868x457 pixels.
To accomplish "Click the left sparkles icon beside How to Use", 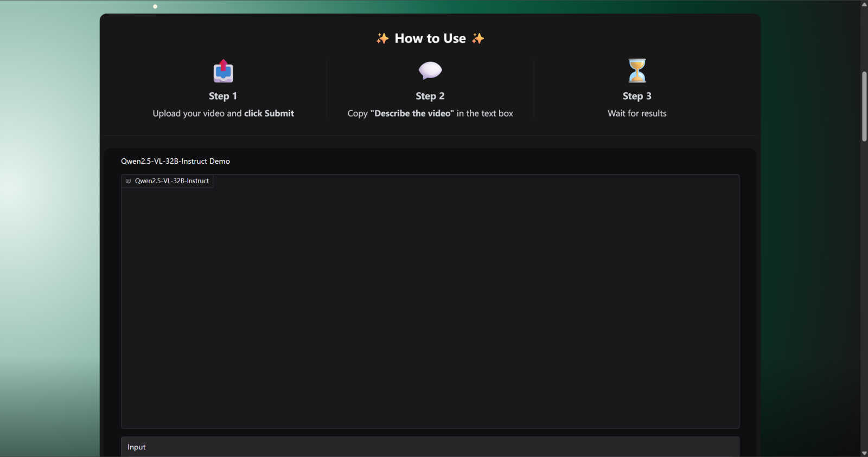I will pos(382,38).
